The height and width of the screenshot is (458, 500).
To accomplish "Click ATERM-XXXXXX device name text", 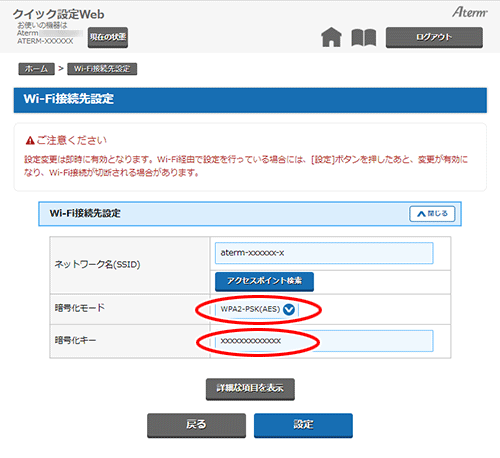I will pos(45,41).
